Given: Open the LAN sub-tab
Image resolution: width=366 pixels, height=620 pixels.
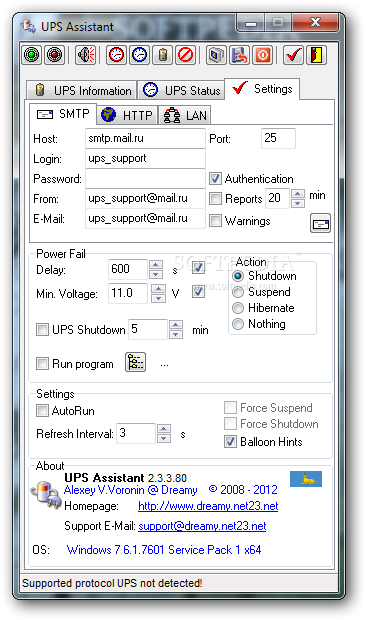Looking at the screenshot, I should (x=185, y=115).
